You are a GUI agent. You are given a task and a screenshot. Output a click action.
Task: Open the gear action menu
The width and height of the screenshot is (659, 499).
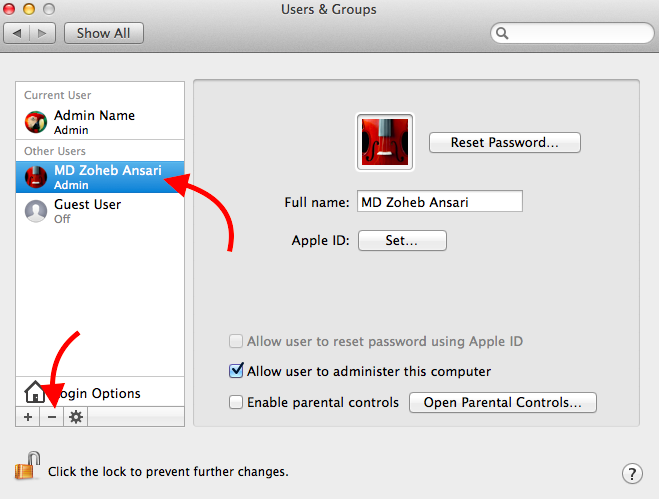pyautogui.click(x=75, y=416)
